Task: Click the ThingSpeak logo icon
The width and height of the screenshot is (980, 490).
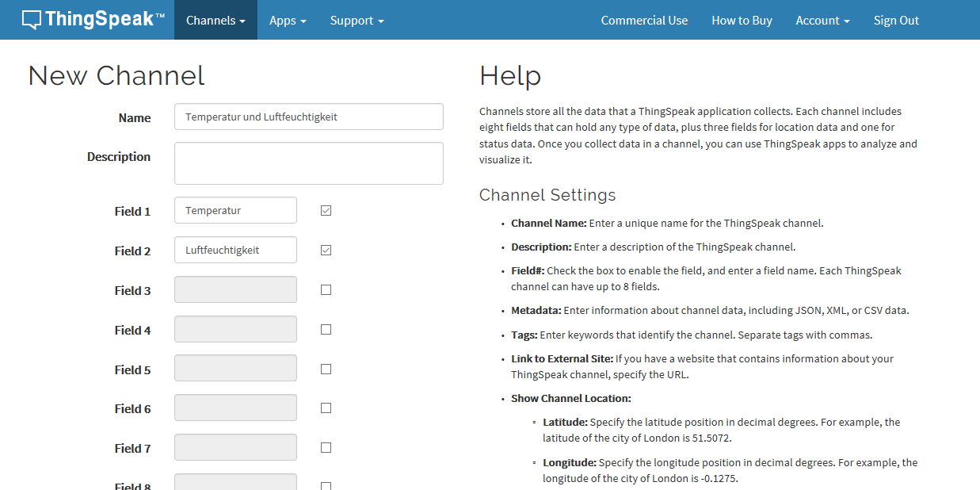Action: (32, 20)
